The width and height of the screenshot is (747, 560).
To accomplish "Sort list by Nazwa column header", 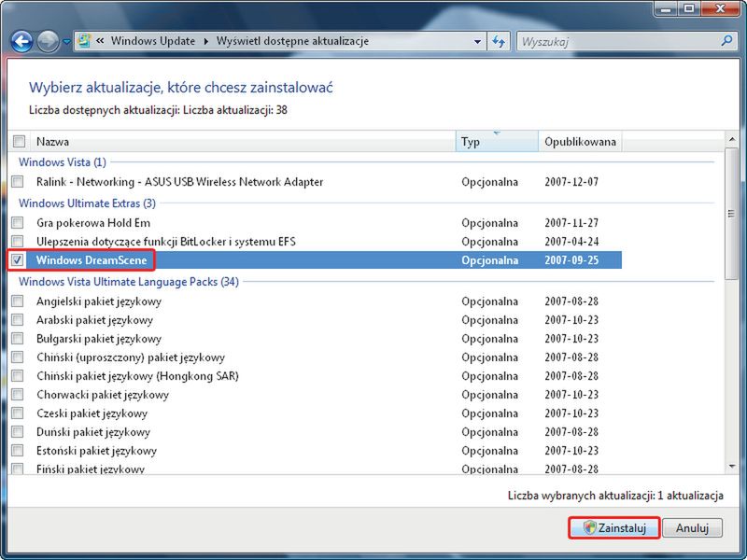I will point(243,142).
